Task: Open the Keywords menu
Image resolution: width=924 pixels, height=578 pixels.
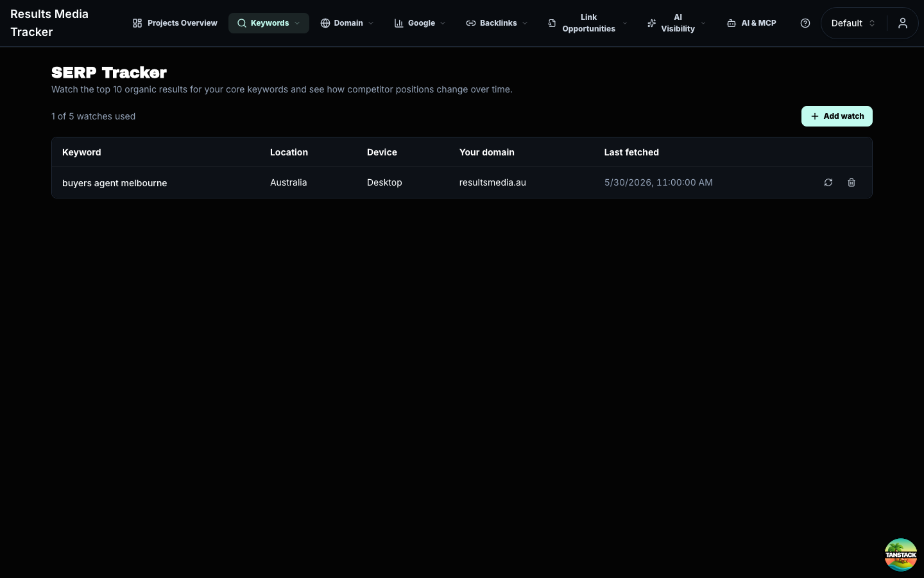Action: (269, 23)
